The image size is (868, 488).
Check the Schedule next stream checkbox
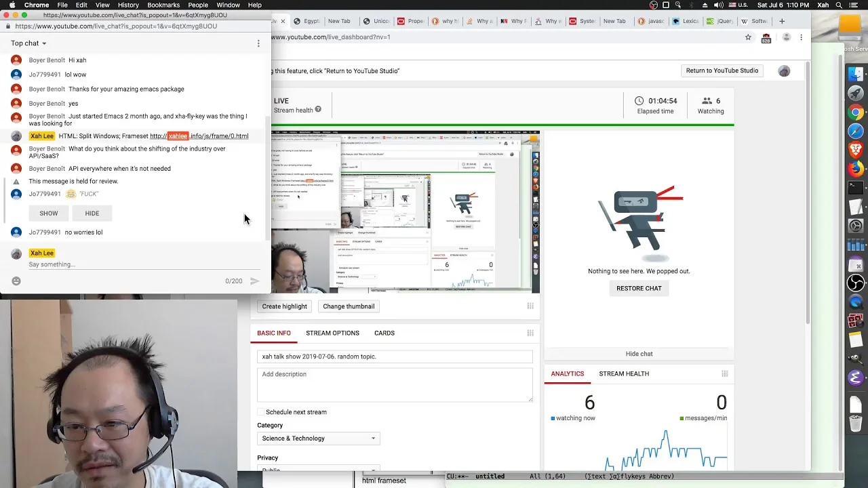click(261, 412)
